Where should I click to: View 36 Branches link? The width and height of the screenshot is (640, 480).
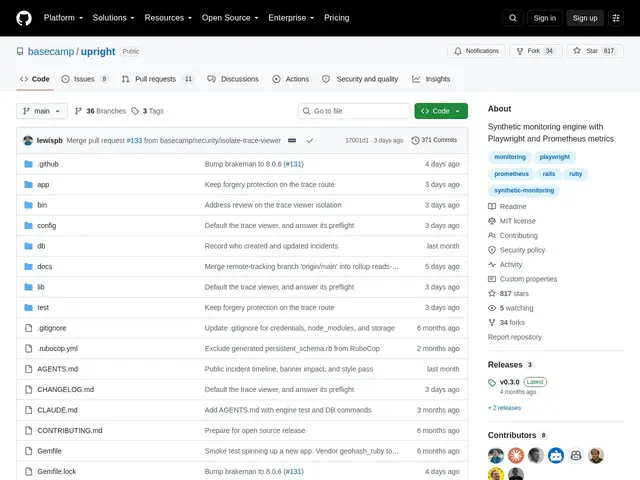[100, 111]
